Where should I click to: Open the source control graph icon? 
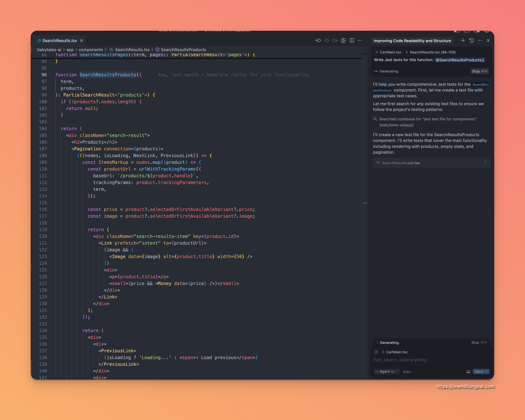343,40
